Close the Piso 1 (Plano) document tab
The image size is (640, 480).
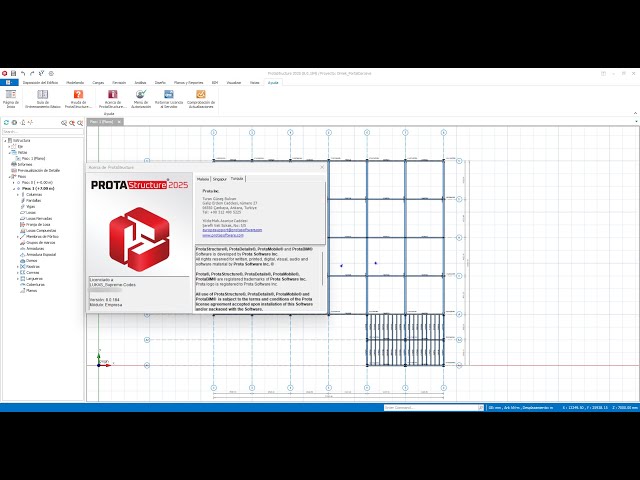pos(119,122)
